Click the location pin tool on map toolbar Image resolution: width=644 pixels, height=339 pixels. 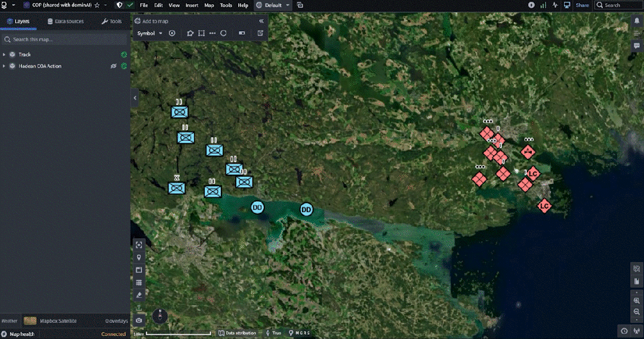coord(139,258)
